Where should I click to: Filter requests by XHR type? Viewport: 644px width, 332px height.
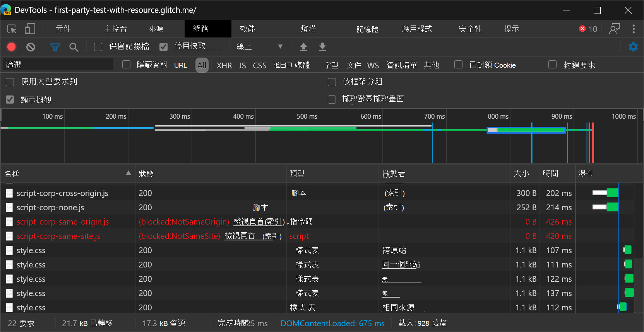coord(224,65)
